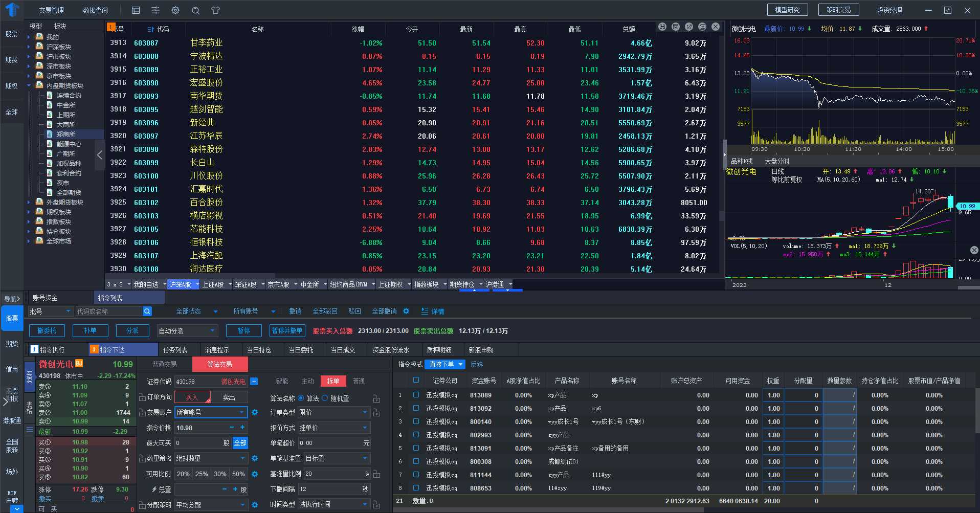Click the 详情 details icon link

(432, 311)
